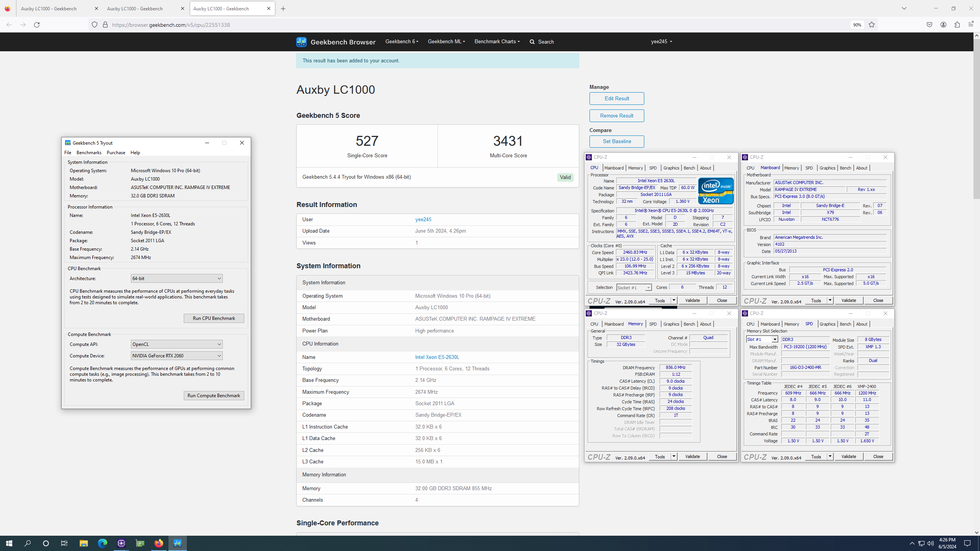This screenshot has height=551, width=980.
Task: Click the Geekbench Browser logo icon
Action: coord(301,42)
